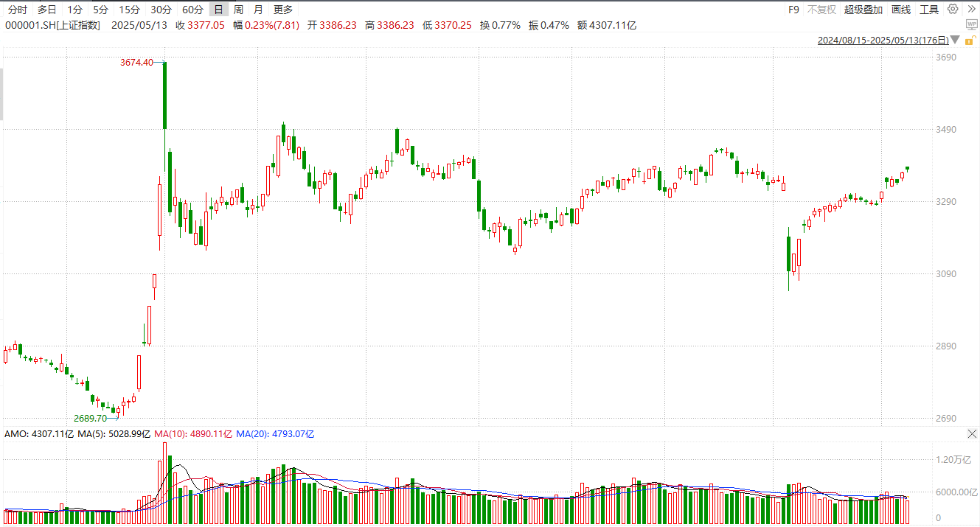The image size is (980, 527).
Task: Click AMO: 4307.11亿 indicator label
Action: (x=39, y=434)
